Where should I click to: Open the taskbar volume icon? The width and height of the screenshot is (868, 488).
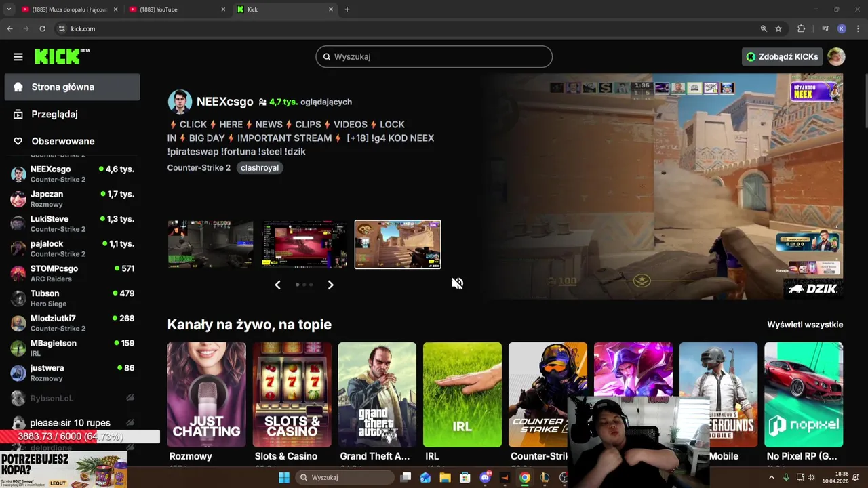pos(810,477)
